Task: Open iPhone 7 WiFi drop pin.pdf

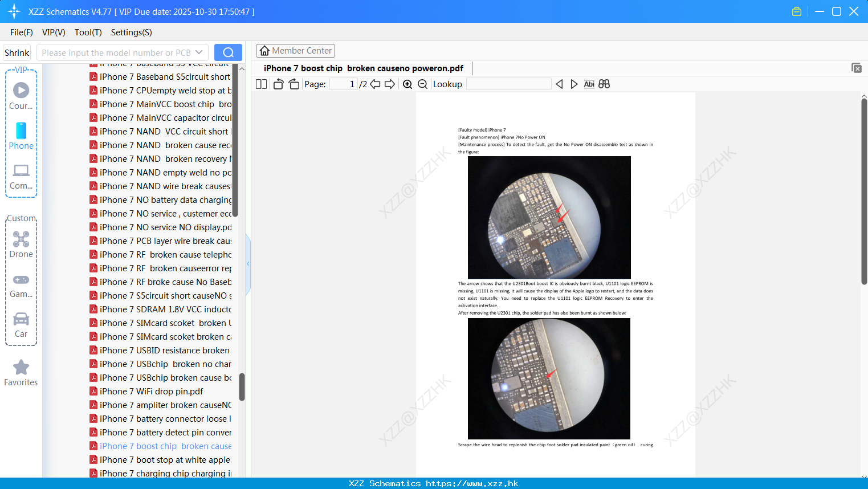Action: point(146,392)
